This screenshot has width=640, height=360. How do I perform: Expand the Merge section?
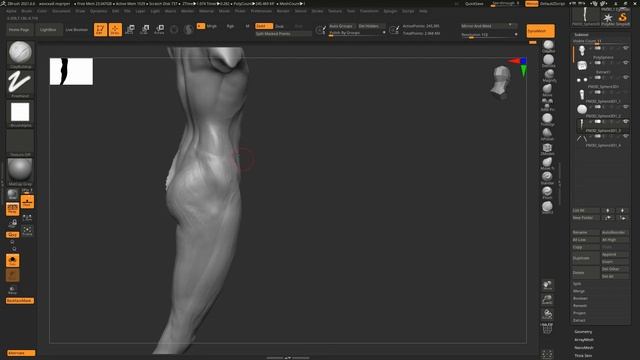[x=579, y=291]
